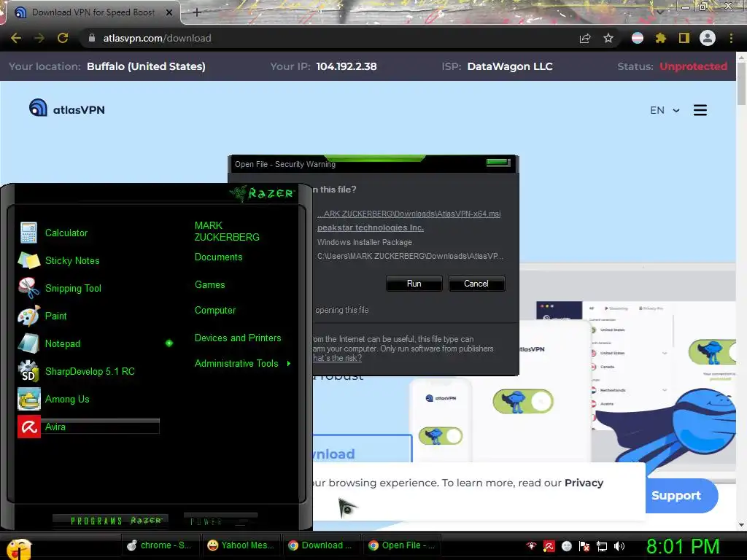
Task: Open the What's the risk link
Action: point(337,358)
